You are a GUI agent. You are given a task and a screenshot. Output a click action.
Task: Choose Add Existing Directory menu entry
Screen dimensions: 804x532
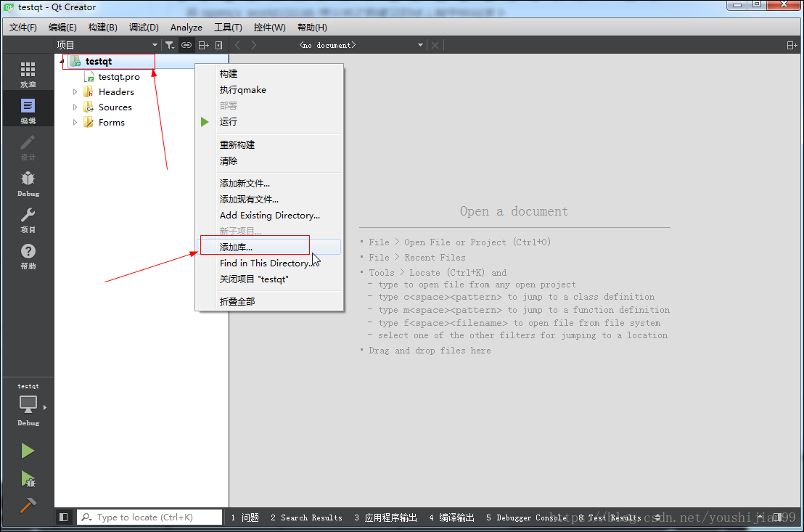270,215
